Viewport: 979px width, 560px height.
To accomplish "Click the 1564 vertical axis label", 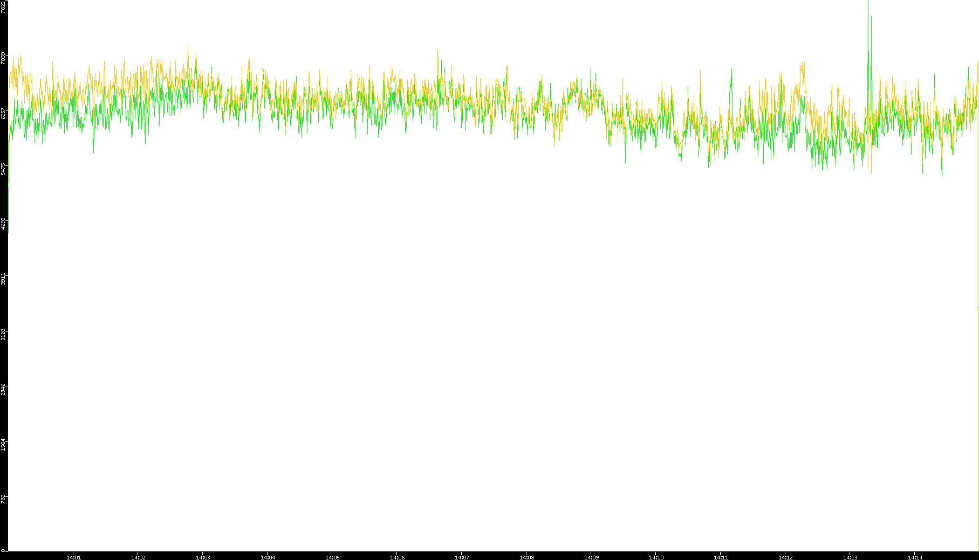I will (x=4, y=444).
